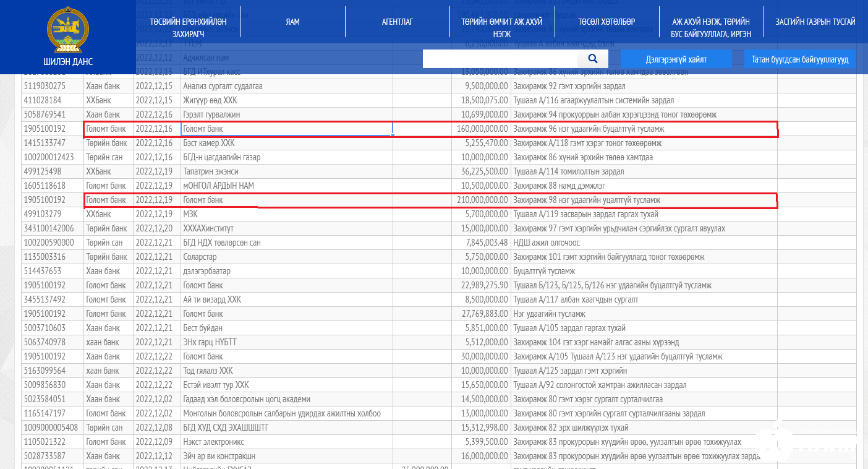Select account number 1009000005408
Image resolution: width=868 pixels, height=469 pixels.
click(x=53, y=428)
